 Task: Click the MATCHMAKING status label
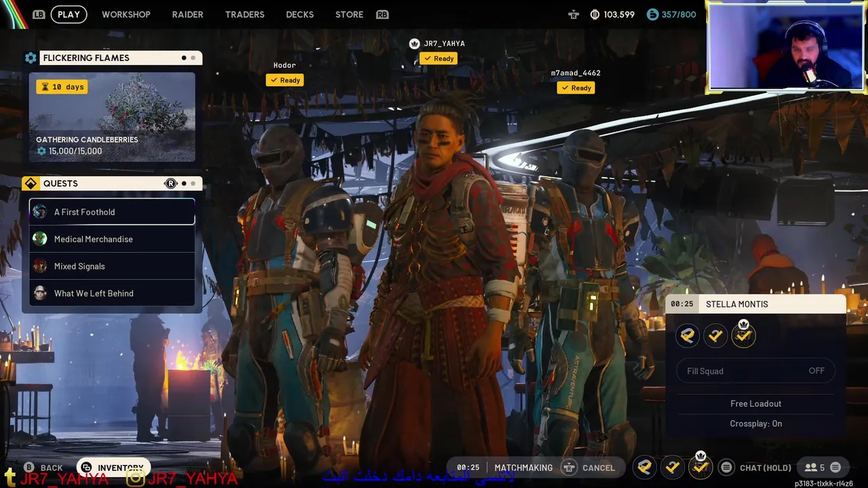click(x=524, y=468)
